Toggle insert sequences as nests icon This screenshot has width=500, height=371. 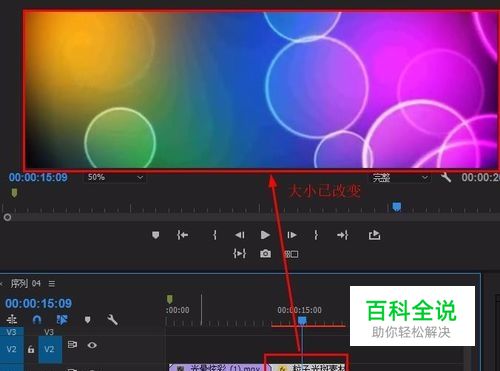12,320
